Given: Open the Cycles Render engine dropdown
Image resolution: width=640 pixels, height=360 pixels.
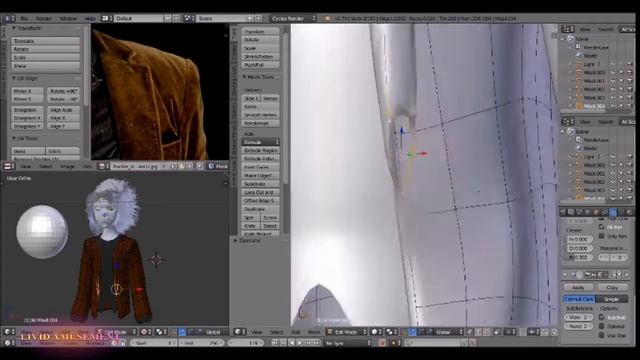Looking at the screenshot, I should (293, 18).
